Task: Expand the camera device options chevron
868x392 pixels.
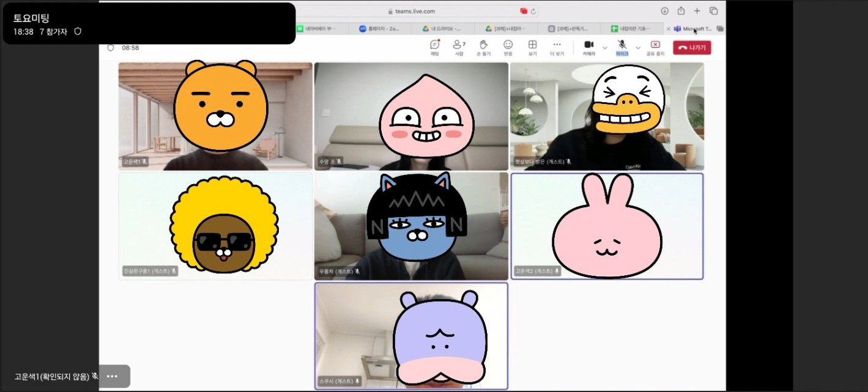Action: tap(605, 48)
